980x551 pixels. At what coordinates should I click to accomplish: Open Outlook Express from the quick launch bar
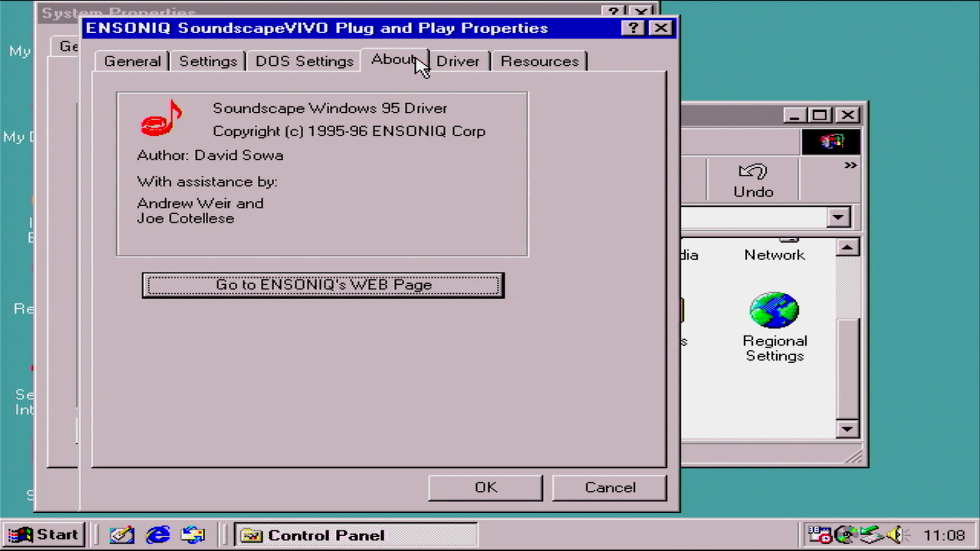click(193, 535)
